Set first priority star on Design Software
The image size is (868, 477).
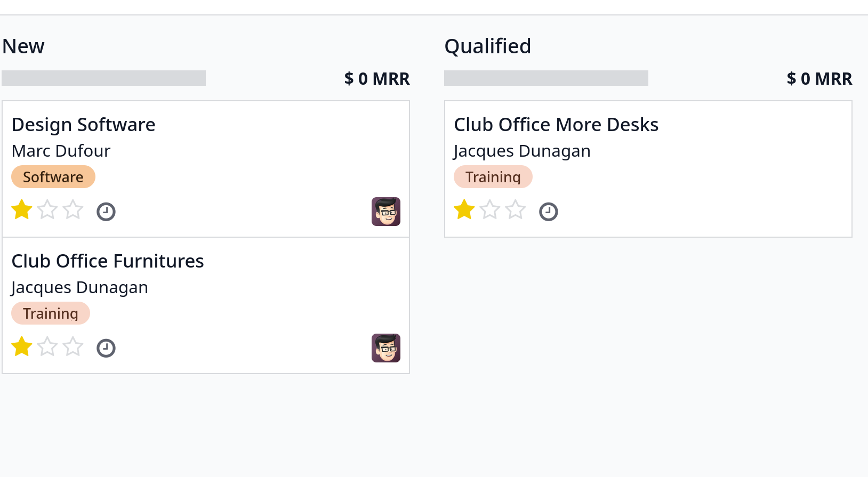click(22, 209)
